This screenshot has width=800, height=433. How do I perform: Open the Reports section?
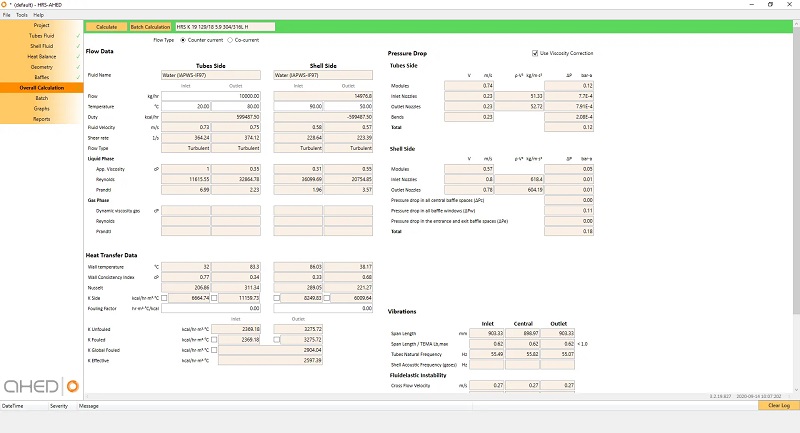[41, 119]
